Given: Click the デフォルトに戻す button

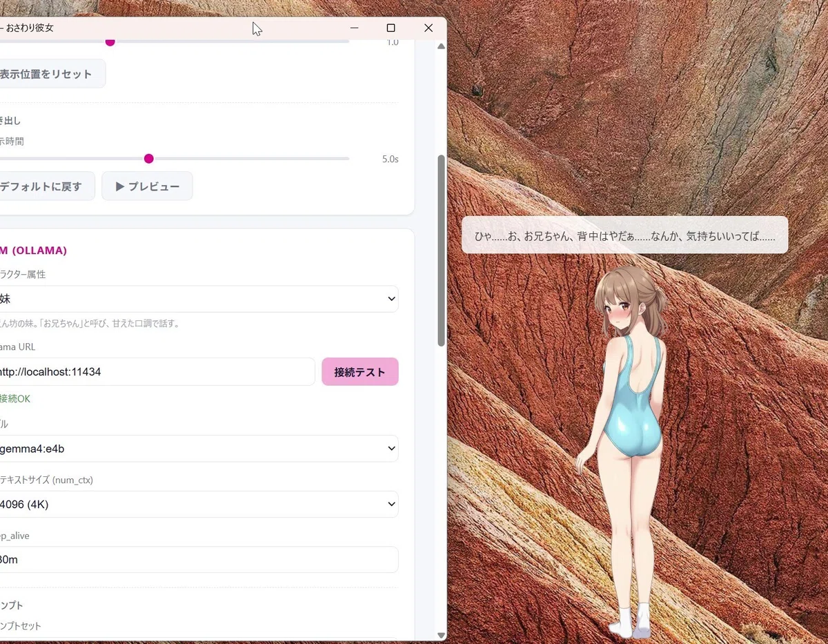Looking at the screenshot, I should (x=46, y=186).
